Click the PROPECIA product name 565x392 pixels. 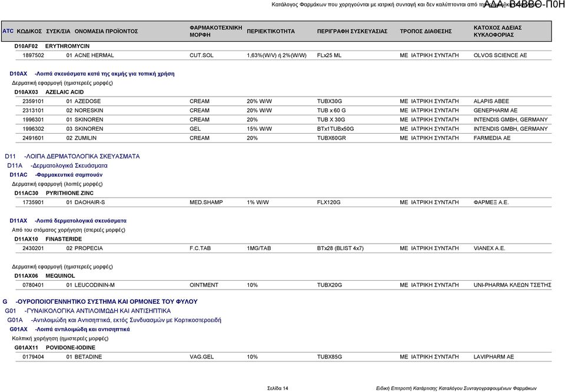click(x=89, y=248)
